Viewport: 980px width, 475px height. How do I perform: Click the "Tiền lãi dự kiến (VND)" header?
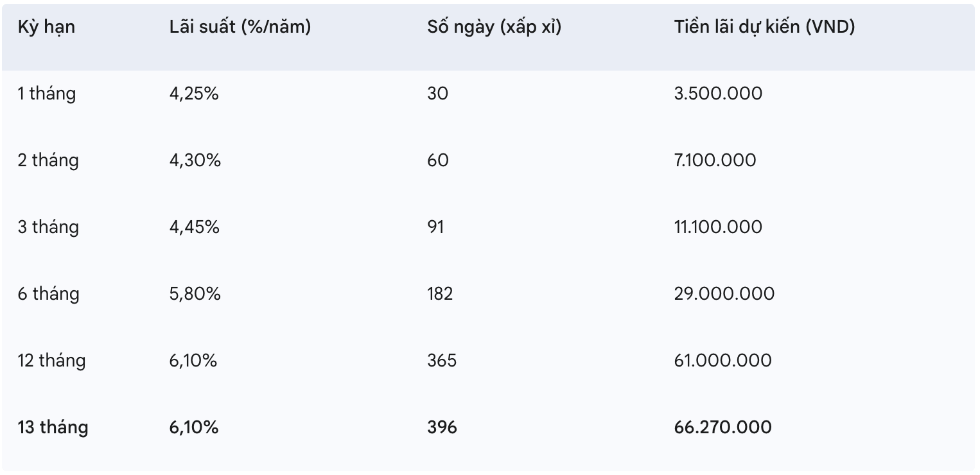(764, 27)
